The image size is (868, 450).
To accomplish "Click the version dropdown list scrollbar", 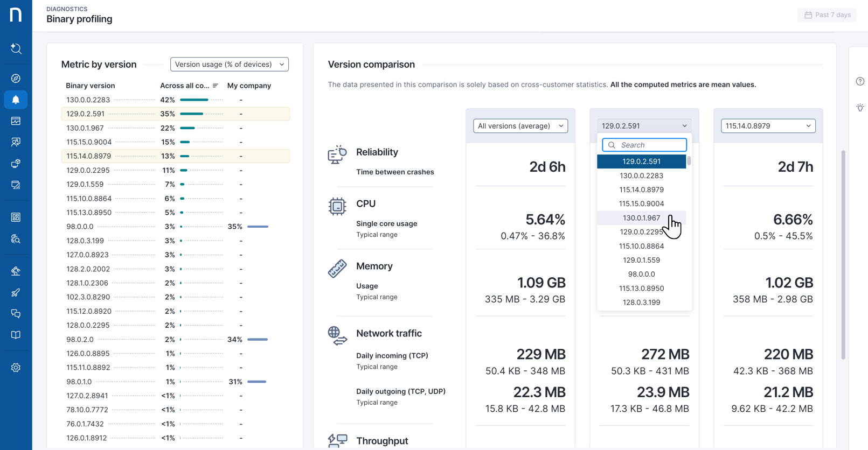I will point(689,161).
